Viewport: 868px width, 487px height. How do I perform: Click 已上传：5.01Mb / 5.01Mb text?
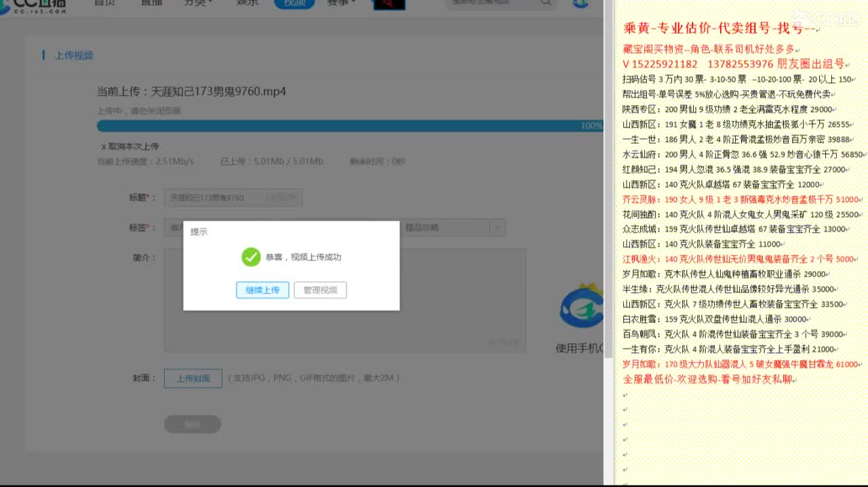[x=271, y=161]
